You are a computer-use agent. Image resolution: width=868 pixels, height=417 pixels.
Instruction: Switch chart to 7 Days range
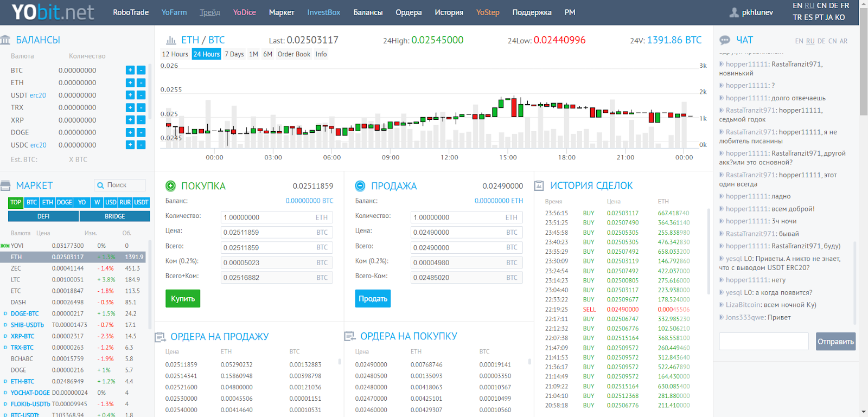234,54
